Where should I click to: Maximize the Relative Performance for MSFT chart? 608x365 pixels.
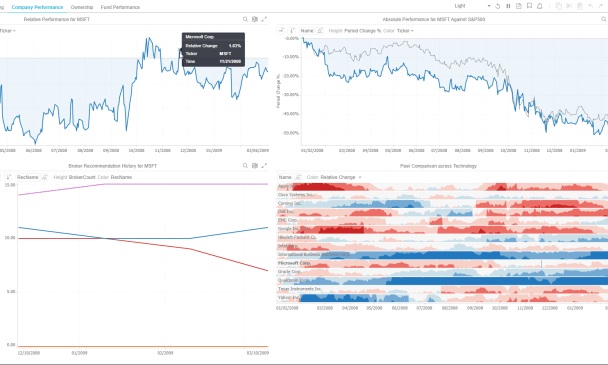pos(264,19)
